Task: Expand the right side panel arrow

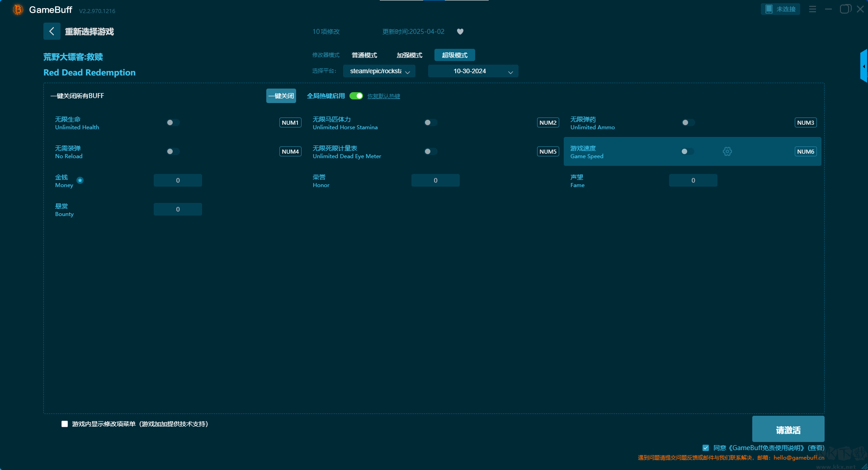Action: (863, 66)
